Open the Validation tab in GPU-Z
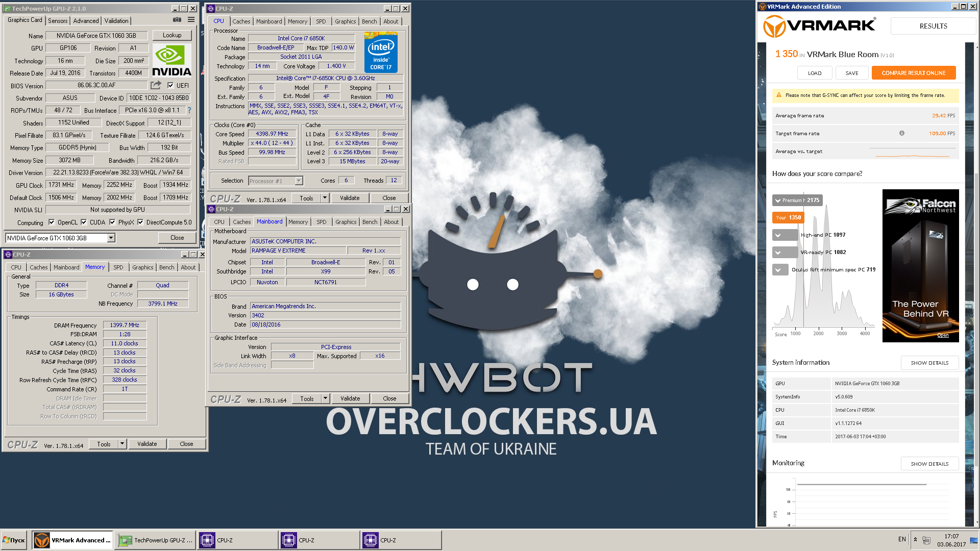Image resolution: width=980 pixels, height=551 pixels. coord(116,20)
